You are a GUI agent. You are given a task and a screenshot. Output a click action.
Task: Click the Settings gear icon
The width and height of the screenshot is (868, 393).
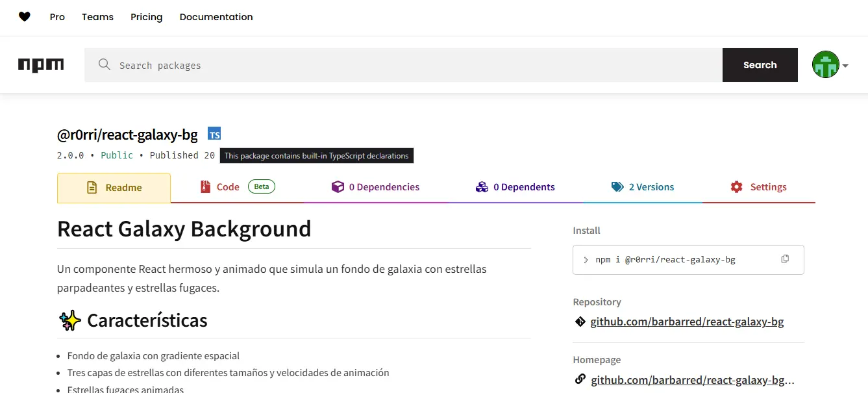click(736, 187)
